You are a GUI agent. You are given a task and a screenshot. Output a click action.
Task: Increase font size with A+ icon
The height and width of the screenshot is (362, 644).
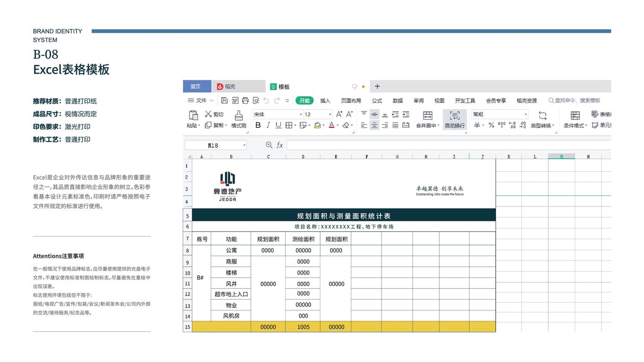pyautogui.click(x=339, y=114)
